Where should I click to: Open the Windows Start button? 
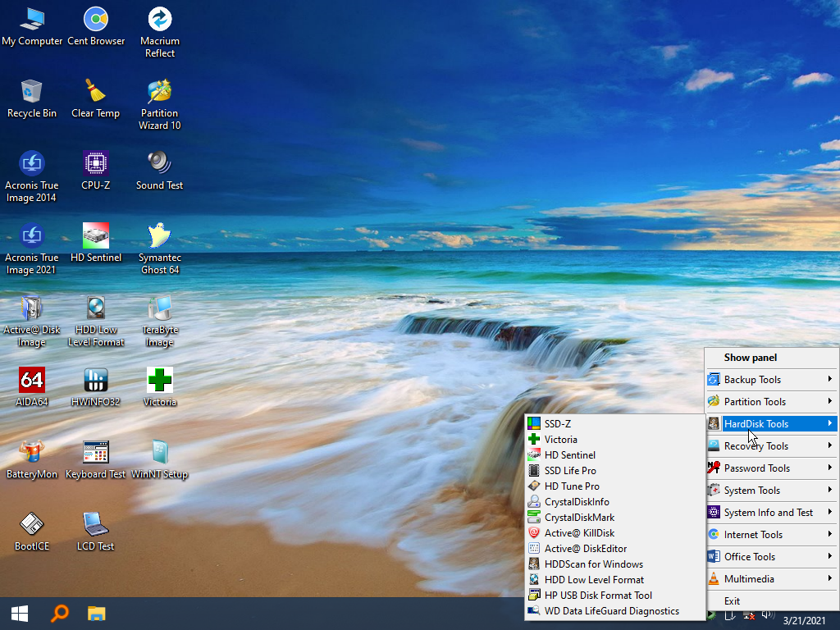20,614
